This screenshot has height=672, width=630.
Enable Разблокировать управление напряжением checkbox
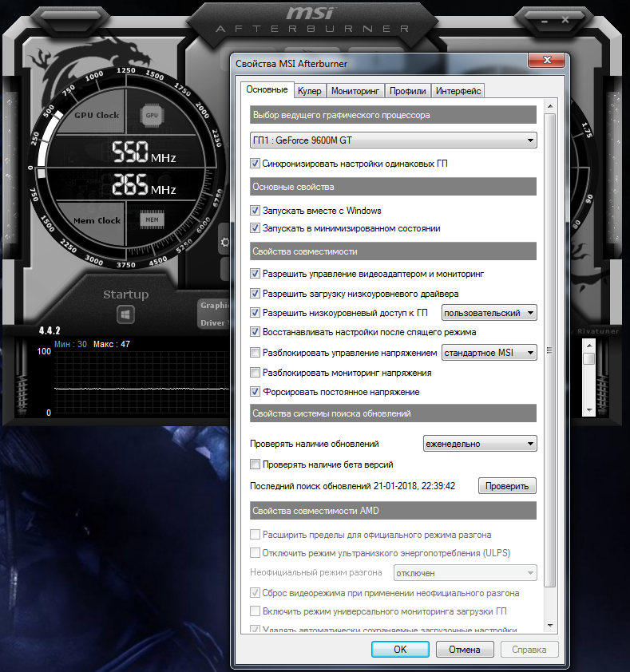256,352
